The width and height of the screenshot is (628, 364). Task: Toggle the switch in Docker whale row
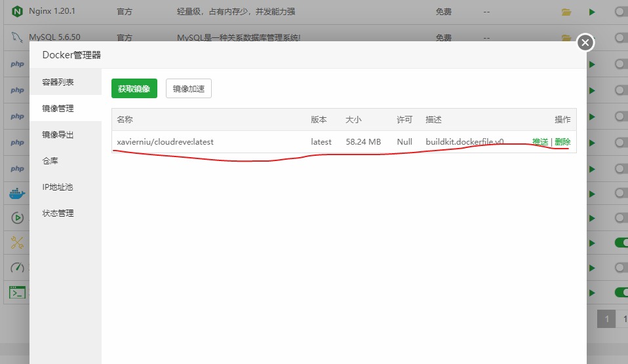(x=621, y=193)
